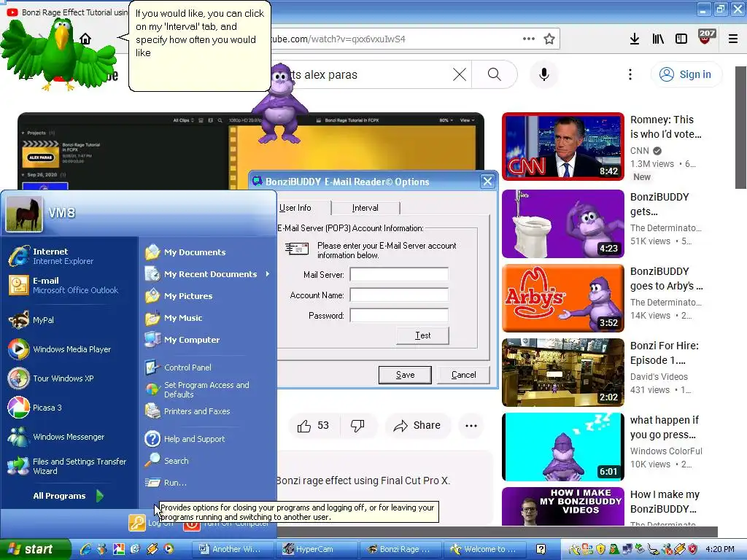
Task: Switch to the Interval tab
Action: coord(365,208)
